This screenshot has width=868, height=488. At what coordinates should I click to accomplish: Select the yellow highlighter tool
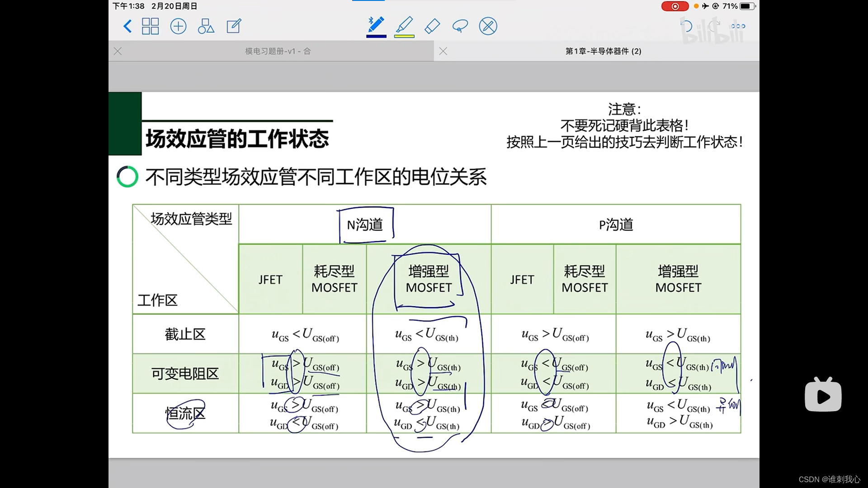(404, 25)
